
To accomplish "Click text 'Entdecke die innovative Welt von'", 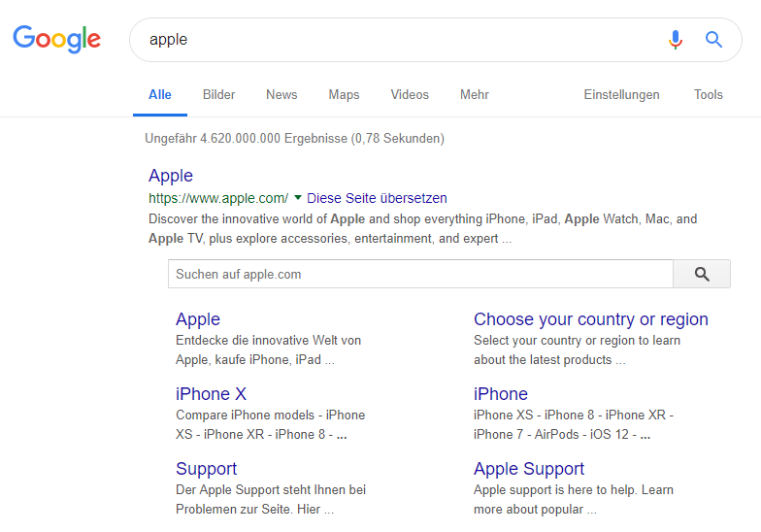I will pyautogui.click(x=268, y=340).
